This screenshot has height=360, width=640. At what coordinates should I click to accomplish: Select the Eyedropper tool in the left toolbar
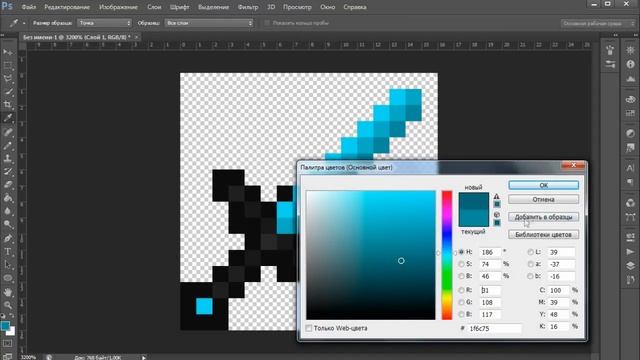tap(8, 118)
